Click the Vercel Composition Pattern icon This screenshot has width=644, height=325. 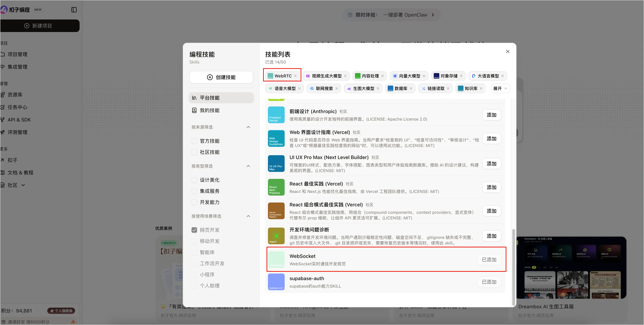pos(276,211)
